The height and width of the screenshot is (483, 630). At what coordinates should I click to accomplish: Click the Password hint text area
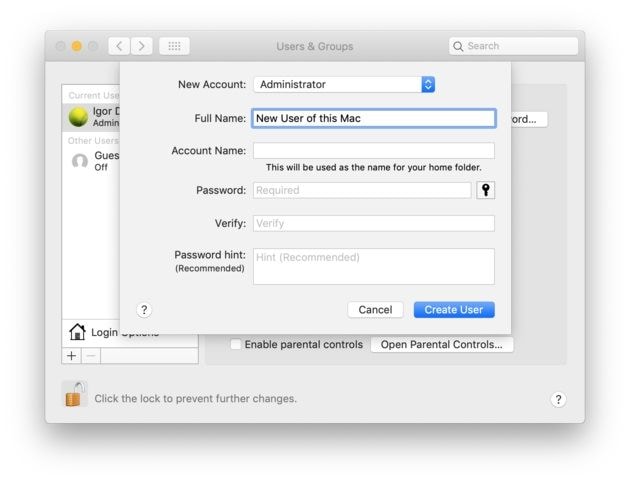374,266
